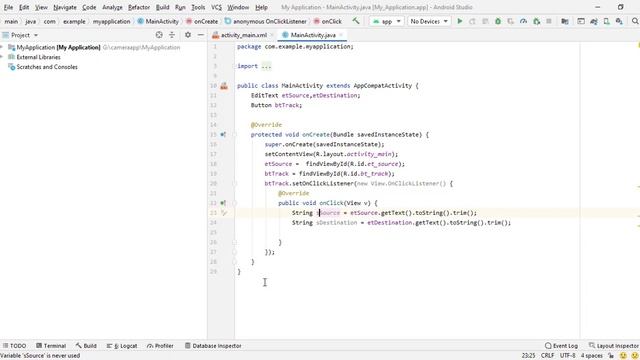Click the Apply Changes and Restart Activity icon
640x360 pixels.
(472, 21)
